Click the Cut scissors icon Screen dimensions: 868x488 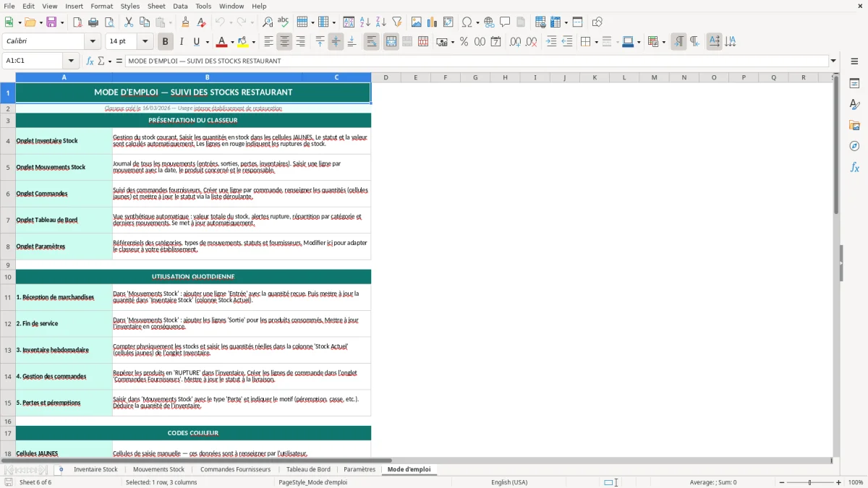click(129, 22)
